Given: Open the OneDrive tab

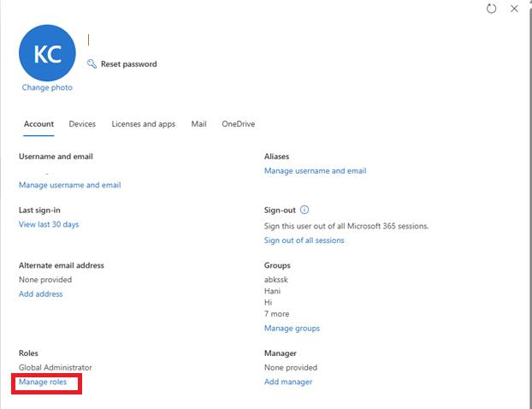Looking at the screenshot, I should coord(238,124).
